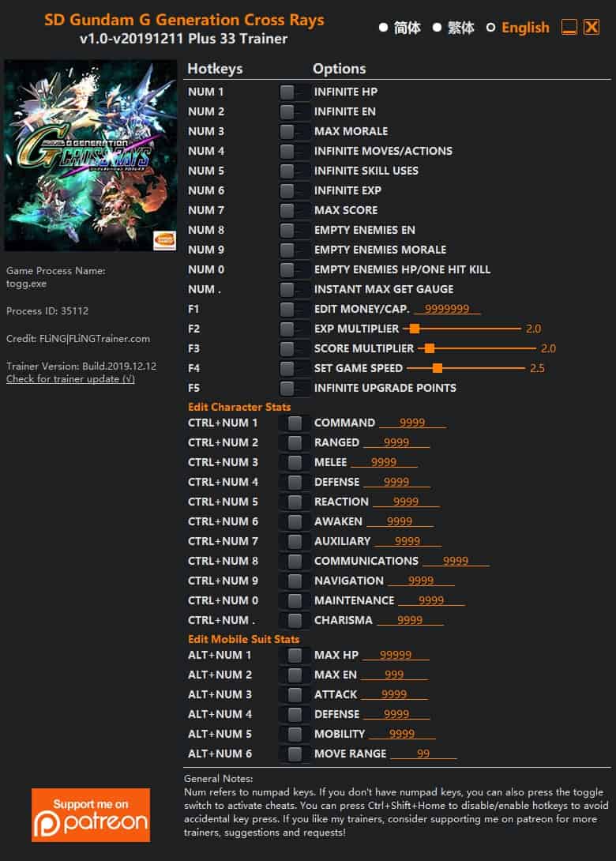Toggle Empty Enemies Morale switch

pos(295,250)
